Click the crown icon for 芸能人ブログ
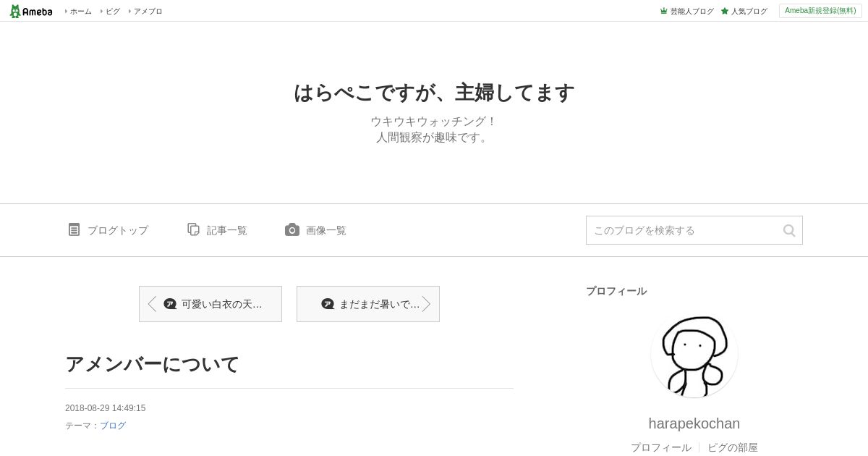The width and height of the screenshot is (868, 456). click(663, 11)
